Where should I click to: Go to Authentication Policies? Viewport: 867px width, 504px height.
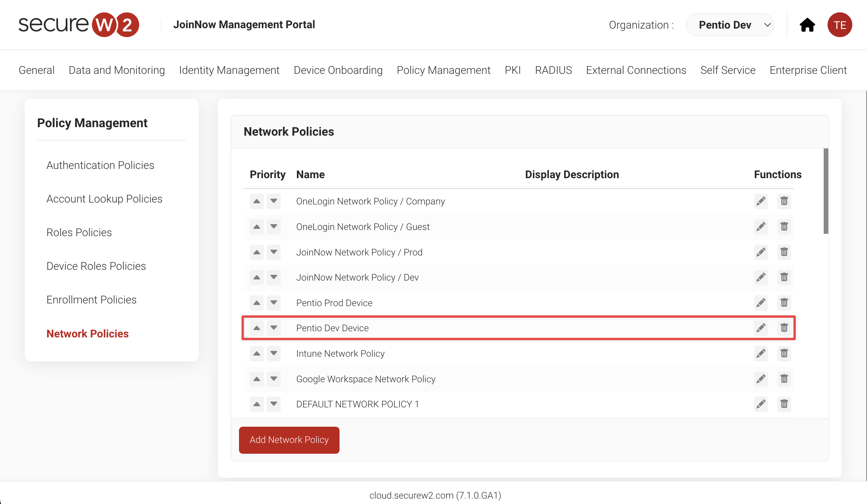[x=100, y=165]
